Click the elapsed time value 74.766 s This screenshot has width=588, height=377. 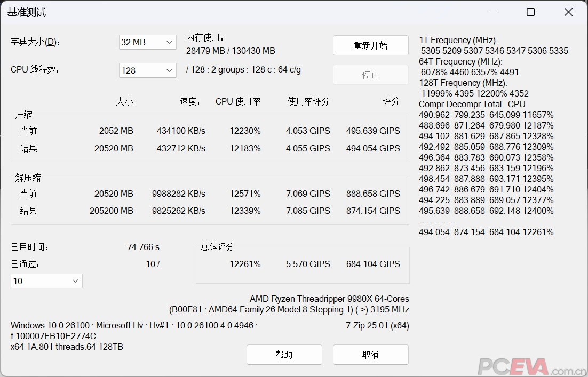(x=143, y=247)
